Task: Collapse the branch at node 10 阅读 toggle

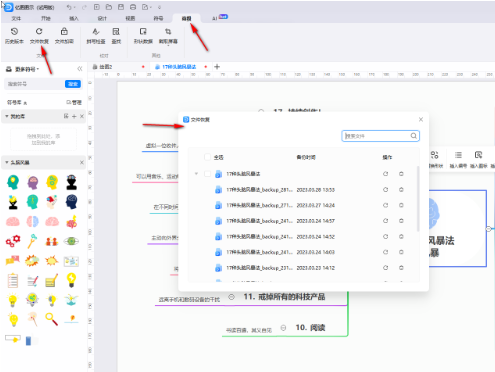Action: [x=283, y=328]
